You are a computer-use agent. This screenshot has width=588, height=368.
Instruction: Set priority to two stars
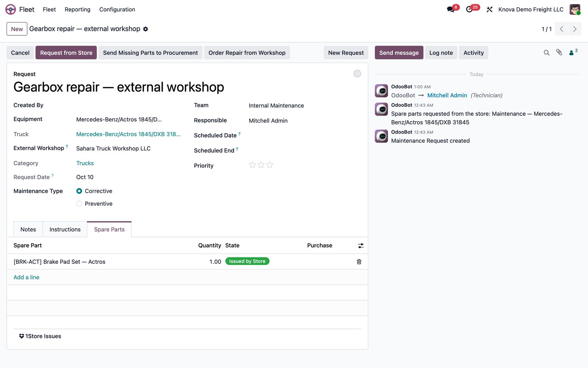click(x=261, y=165)
